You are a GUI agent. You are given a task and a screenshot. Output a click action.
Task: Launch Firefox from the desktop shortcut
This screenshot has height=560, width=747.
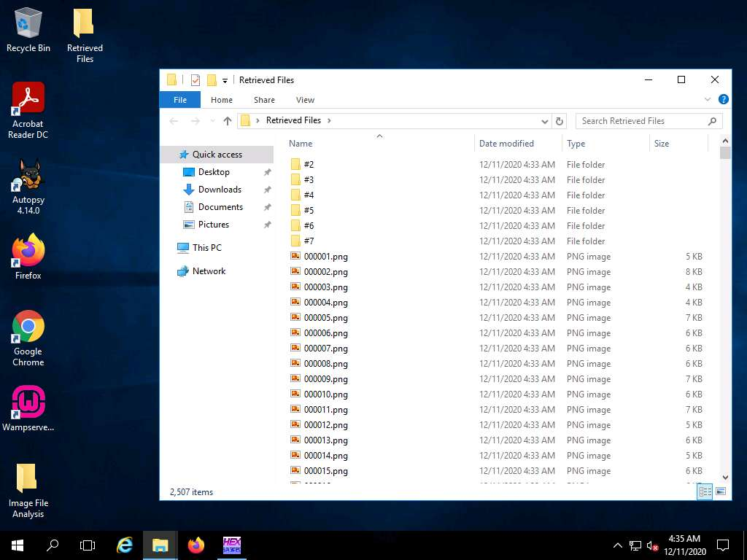[28, 256]
